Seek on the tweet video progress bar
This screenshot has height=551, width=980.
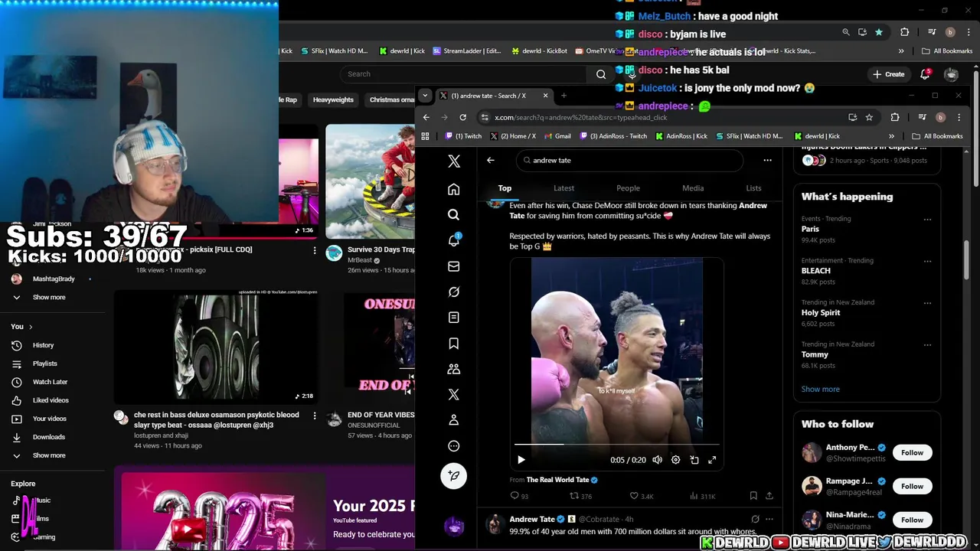[616, 444]
